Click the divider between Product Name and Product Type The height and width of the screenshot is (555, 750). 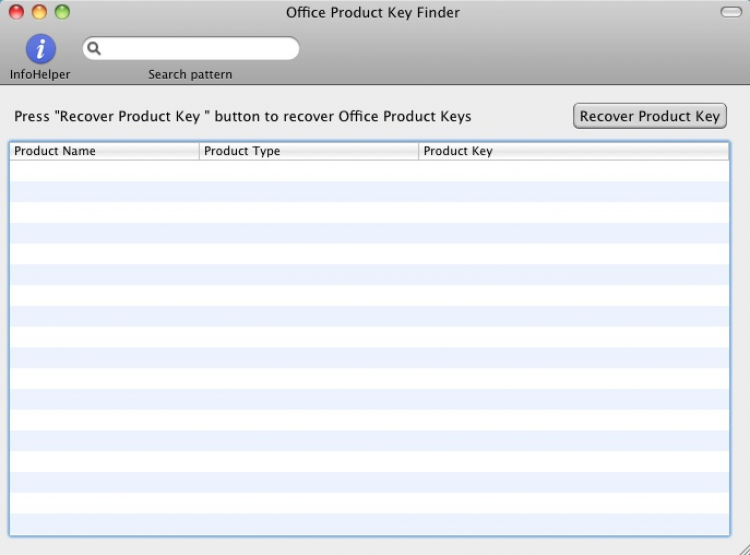tap(199, 151)
